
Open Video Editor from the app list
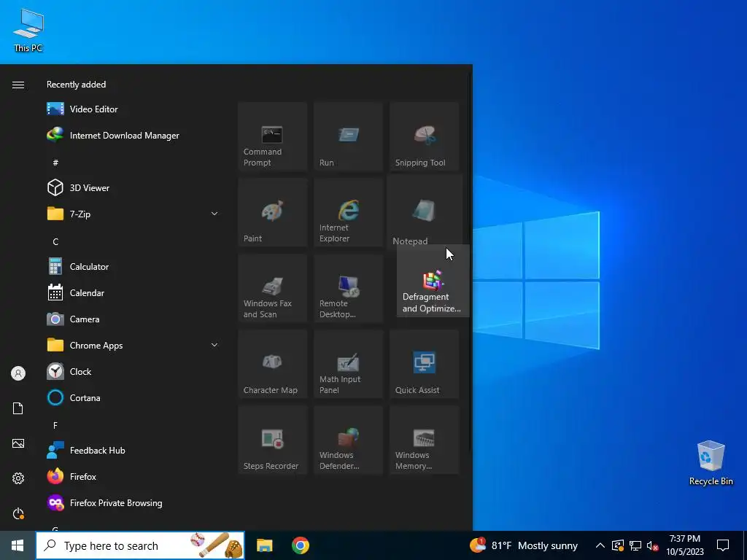coord(133,109)
